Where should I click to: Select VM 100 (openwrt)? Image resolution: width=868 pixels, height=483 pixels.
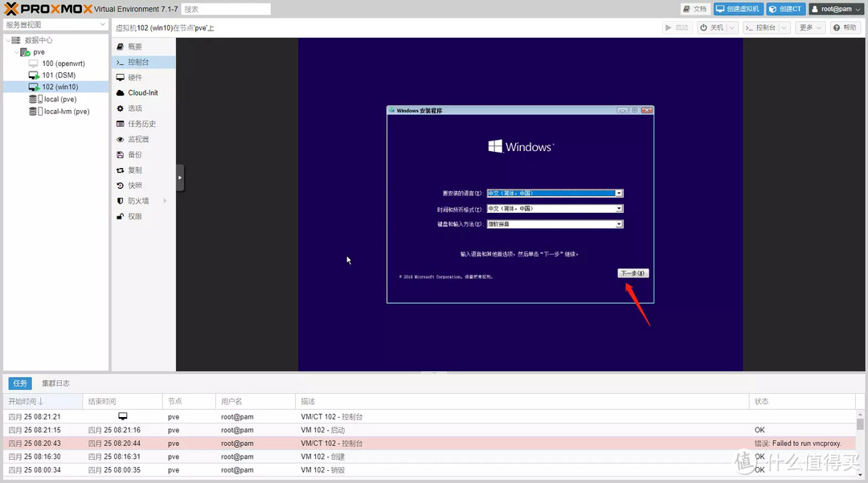63,63
